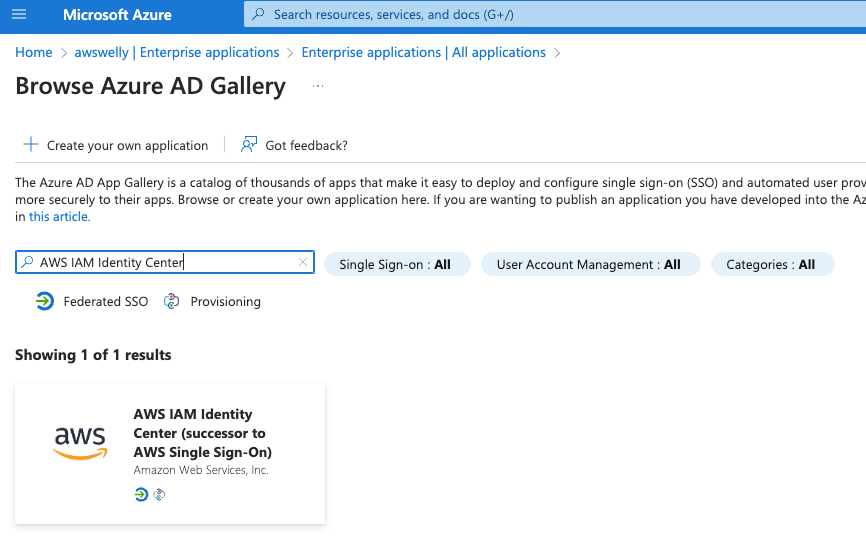The image size is (866, 551).
Task: Focus the AWS IAM Identity Center search field
Action: point(160,263)
